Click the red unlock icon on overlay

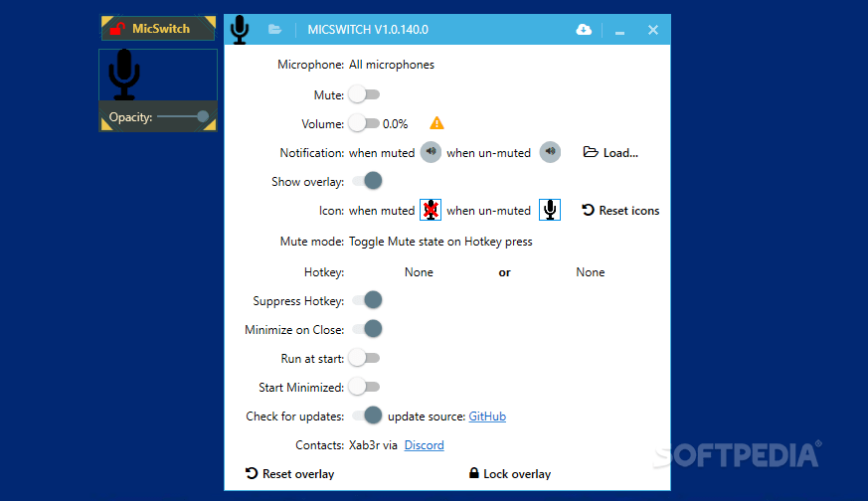pos(116,29)
